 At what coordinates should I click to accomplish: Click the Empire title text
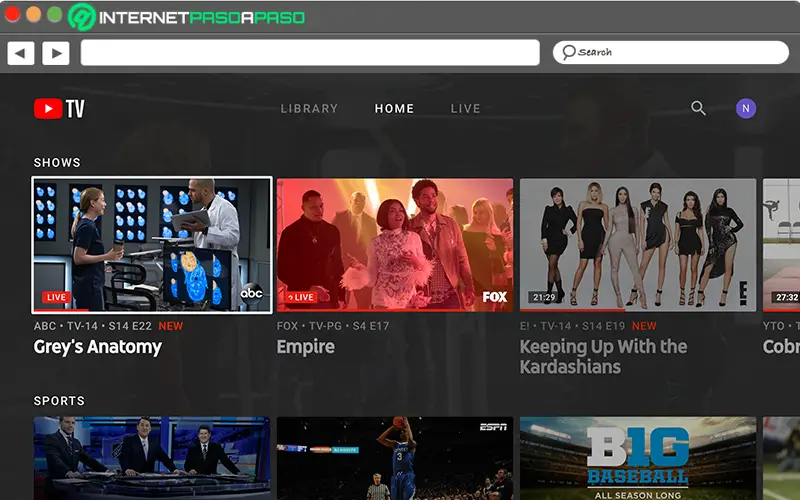(x=306, y=347)
